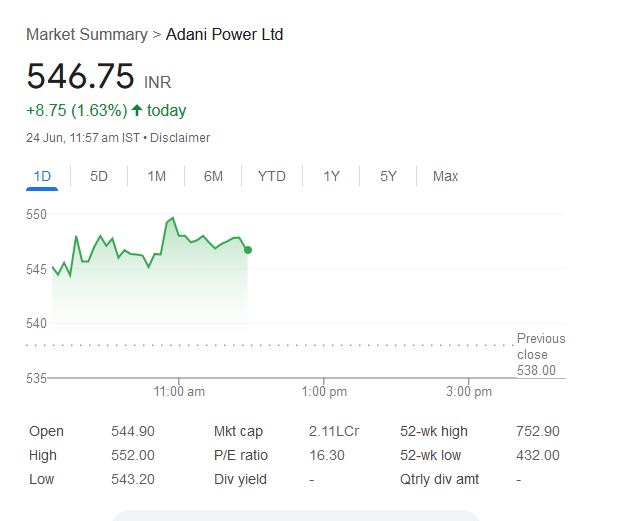Click the chart peak near 550
The image size is (618, 521).
point(173,218)
